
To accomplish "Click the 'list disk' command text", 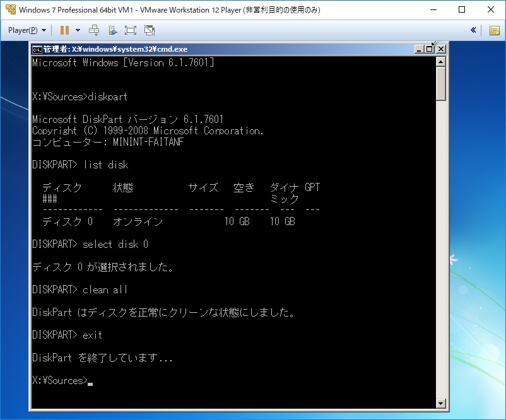I will 106,165.
